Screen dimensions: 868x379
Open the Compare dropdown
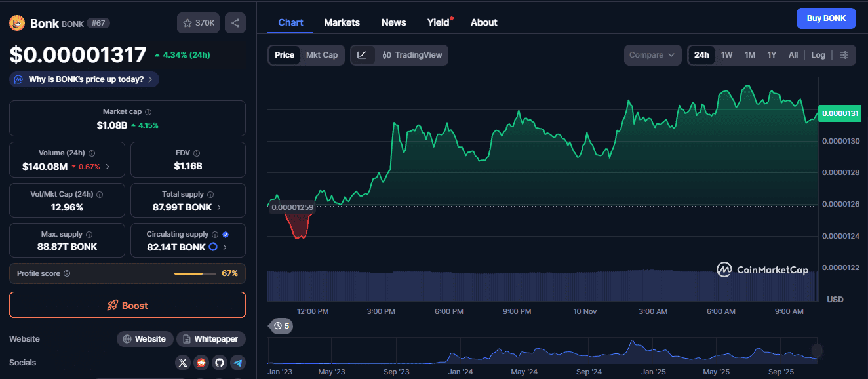652,55
